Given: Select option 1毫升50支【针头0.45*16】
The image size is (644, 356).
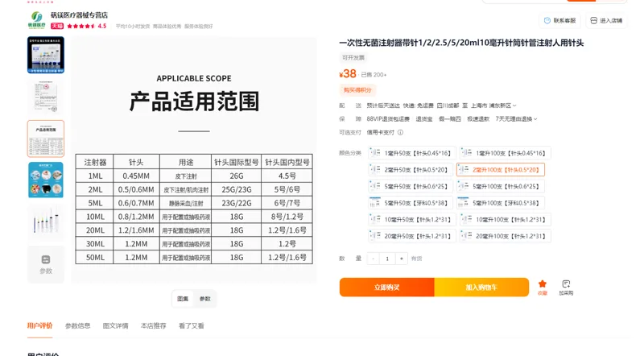Looking at the screenshot, I should [412, 153].
